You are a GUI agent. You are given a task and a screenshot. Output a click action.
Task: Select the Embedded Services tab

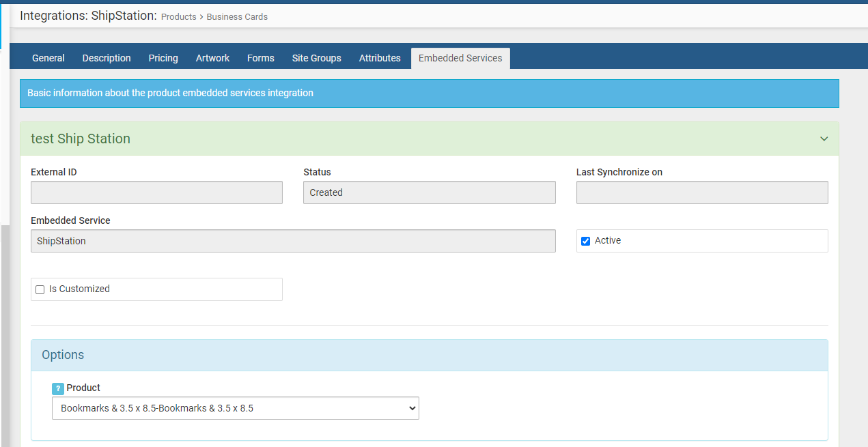point(460,58)
